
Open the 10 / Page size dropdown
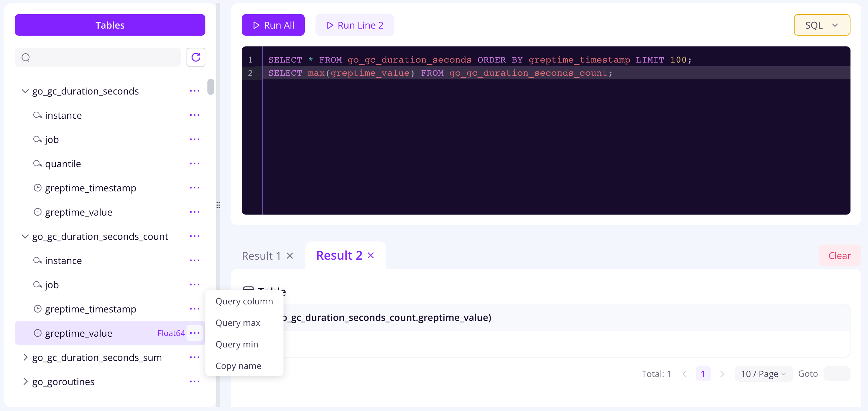coord(763,374)
